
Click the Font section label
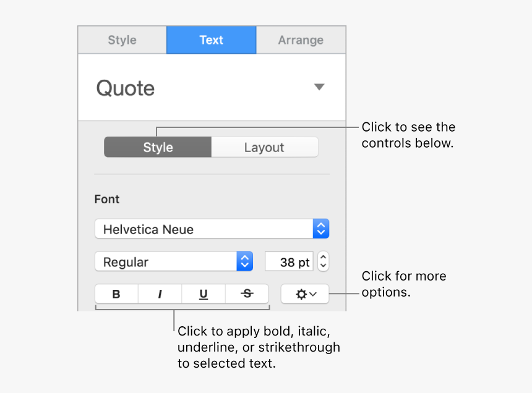pos(107,200)
